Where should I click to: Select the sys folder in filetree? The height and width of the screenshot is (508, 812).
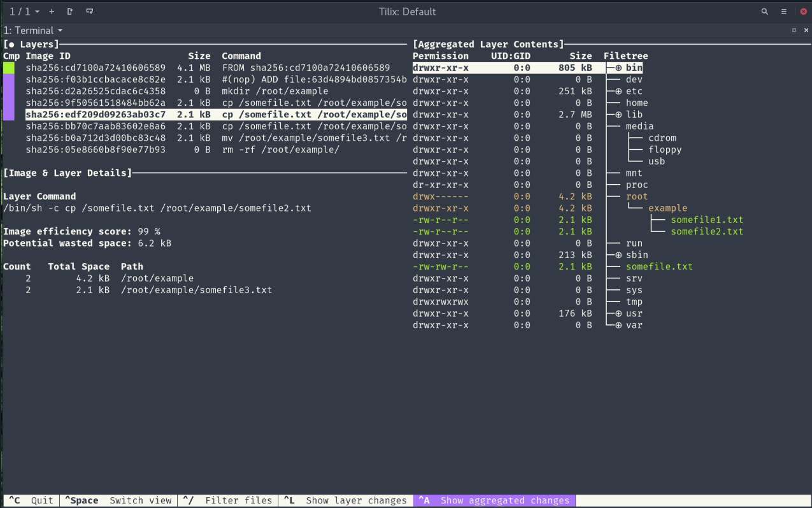click(x=634, y=290)
